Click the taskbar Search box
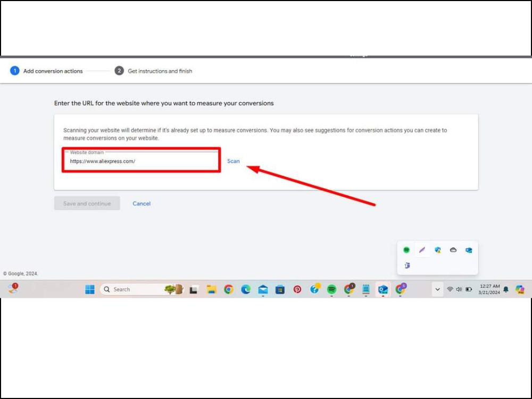Viewport: 532px width, 399px height. coord(142,289)
